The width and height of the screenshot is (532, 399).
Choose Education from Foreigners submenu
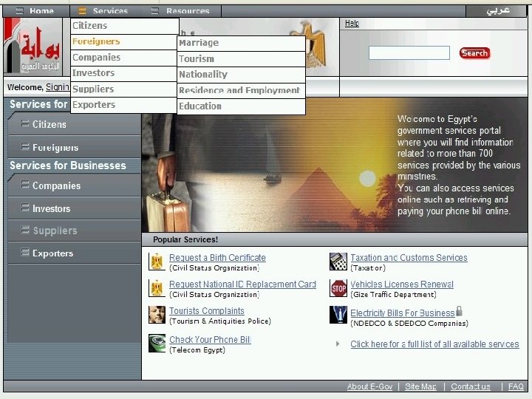[241, 106]
